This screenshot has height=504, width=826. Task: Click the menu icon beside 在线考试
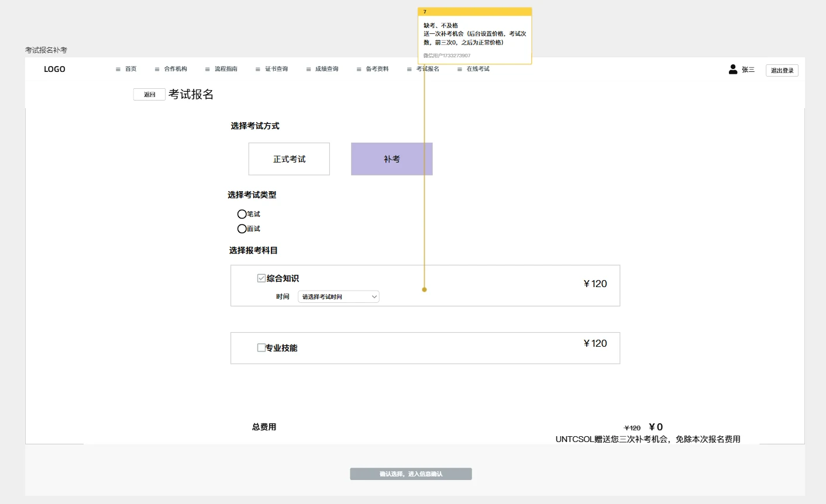point(460,69)
